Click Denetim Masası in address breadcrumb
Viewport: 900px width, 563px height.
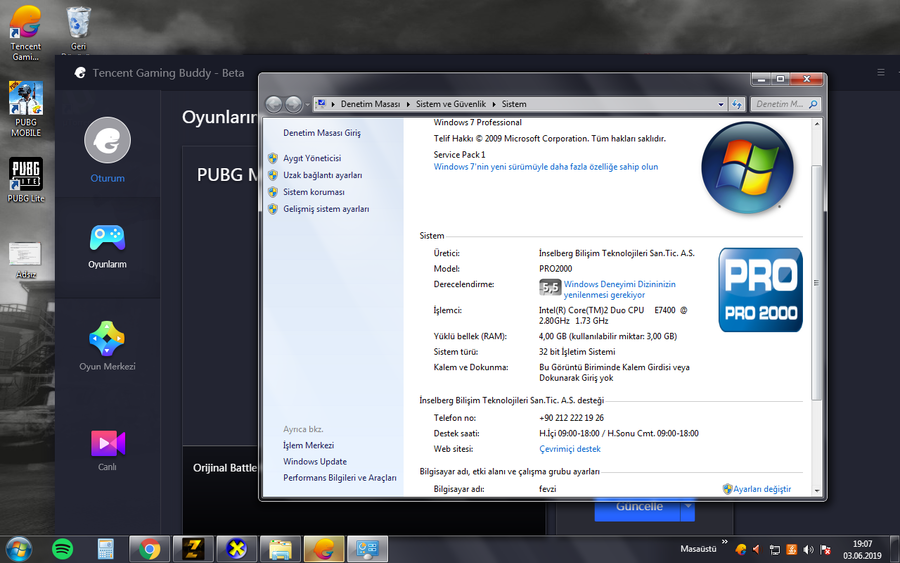point(370,104)
